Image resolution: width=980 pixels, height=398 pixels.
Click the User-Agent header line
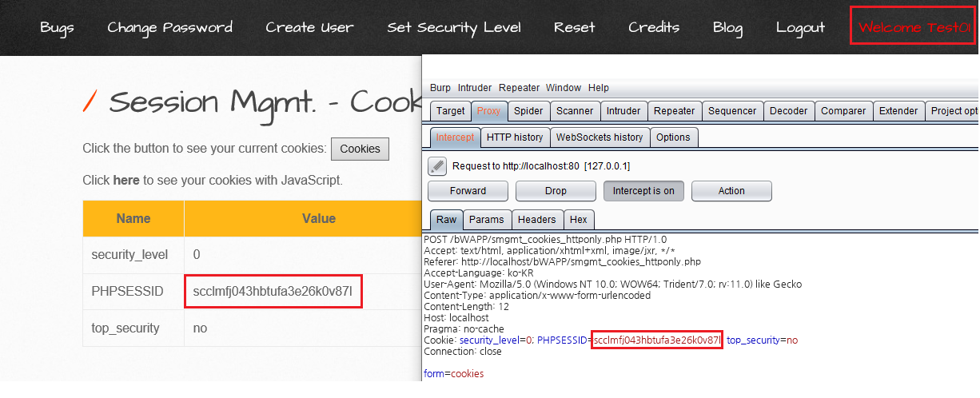point(612,284)
